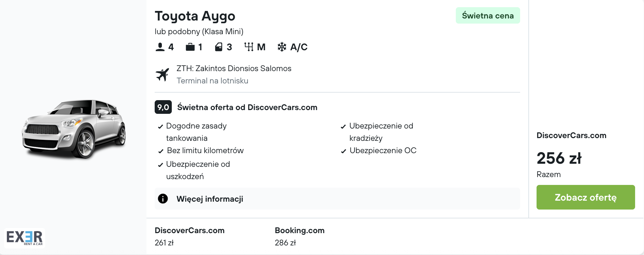Image resolution: width=644 pixels, height=255 pixels.
Task: Click the luggage suitcase icon
Action: tap(190, 47)
